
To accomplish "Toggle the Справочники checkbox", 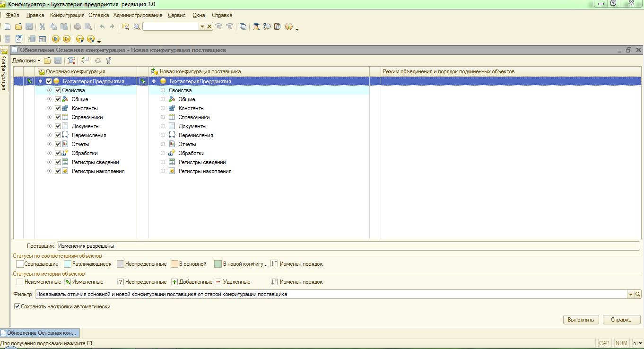I will pyautogui.click(x=58, y=117).
